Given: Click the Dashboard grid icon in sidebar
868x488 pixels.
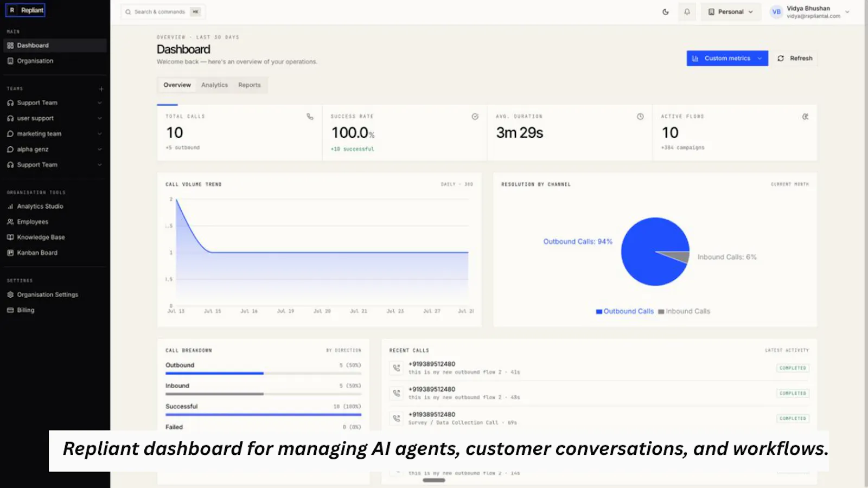Looking at the screenshot, I should pyautogui.click(x=10, y=46).
